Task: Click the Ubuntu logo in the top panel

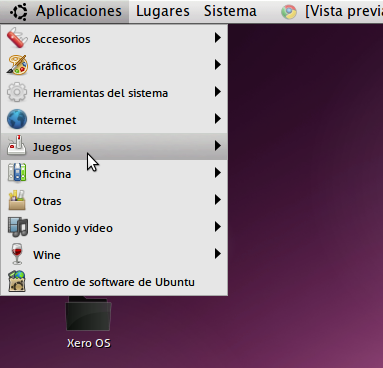Action: (19, 11)
